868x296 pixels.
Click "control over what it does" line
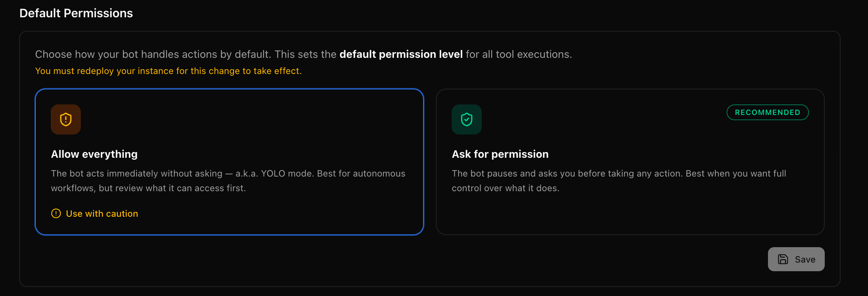(505, 188)
